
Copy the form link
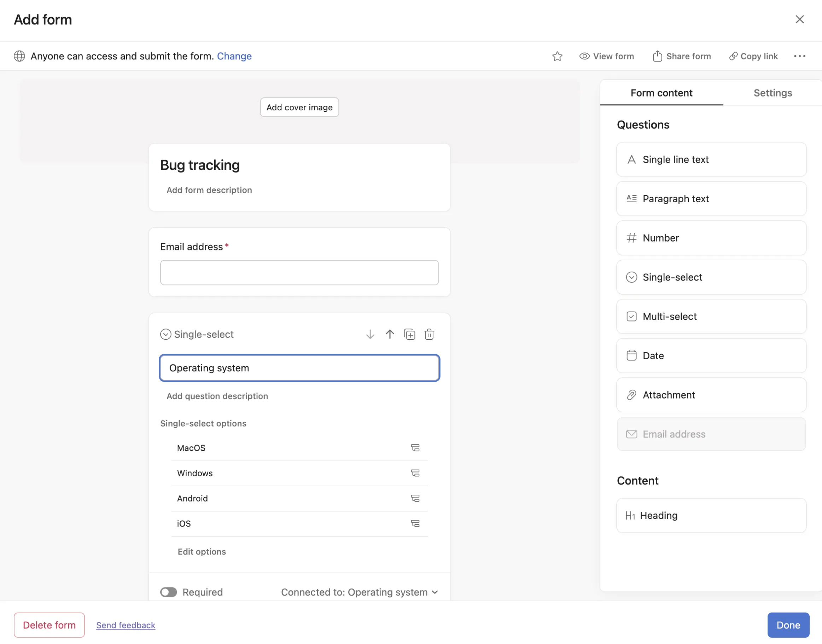coord(753,56)
